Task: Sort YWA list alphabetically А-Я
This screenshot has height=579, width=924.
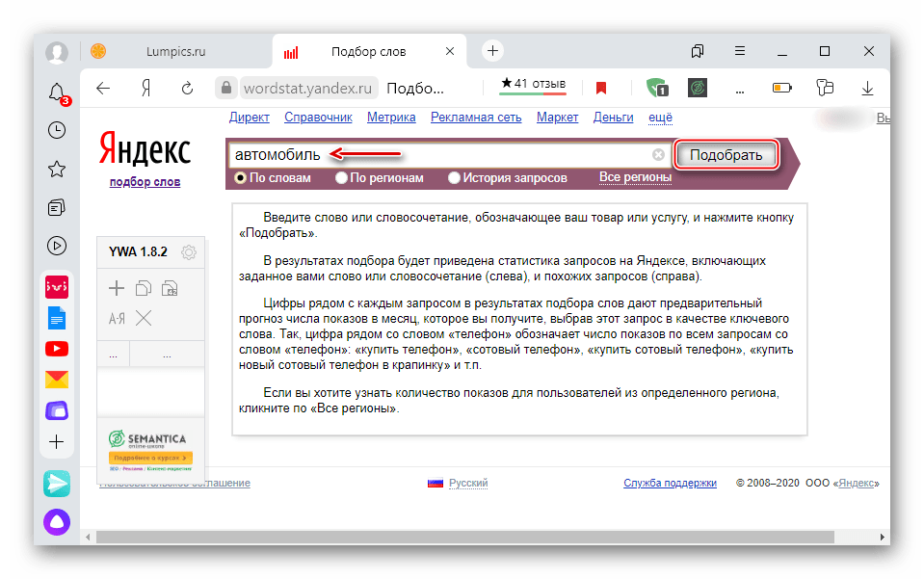Action: [x=117, y=319]
